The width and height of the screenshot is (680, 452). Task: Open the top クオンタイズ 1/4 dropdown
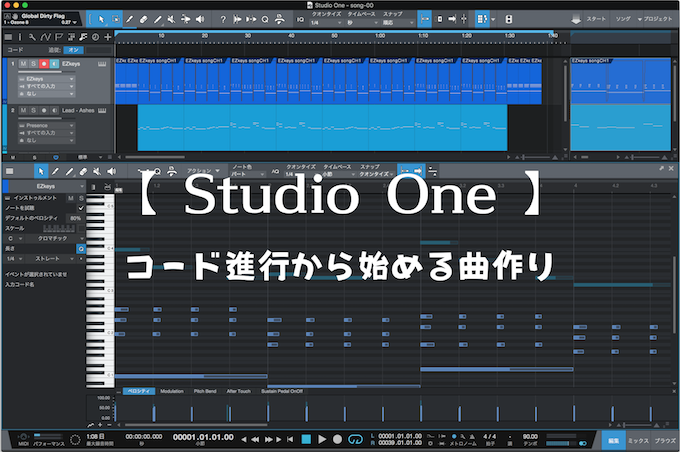[x=326, y=23]
